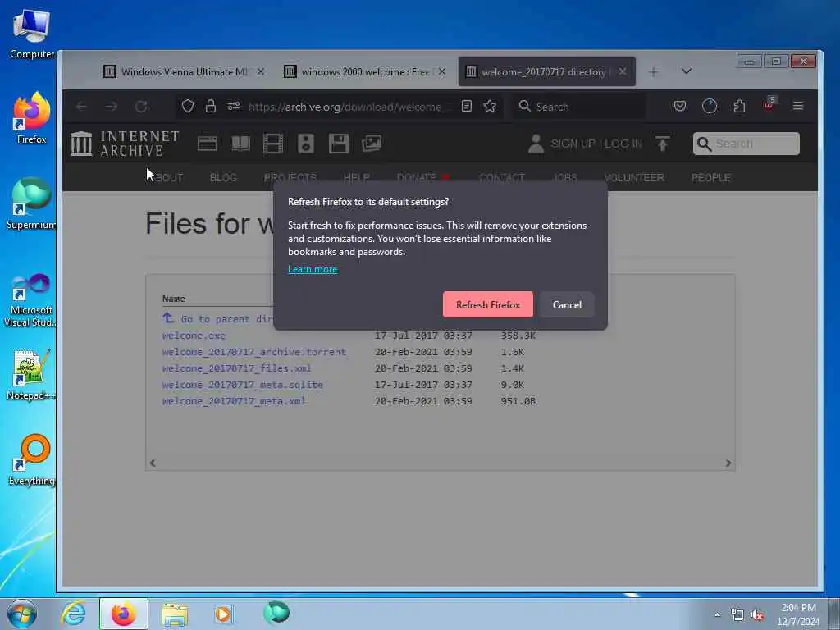Click the right scroll arrow of file list
Image resolution: width=840 pixels, height=630 pixels.
[728, 463]
